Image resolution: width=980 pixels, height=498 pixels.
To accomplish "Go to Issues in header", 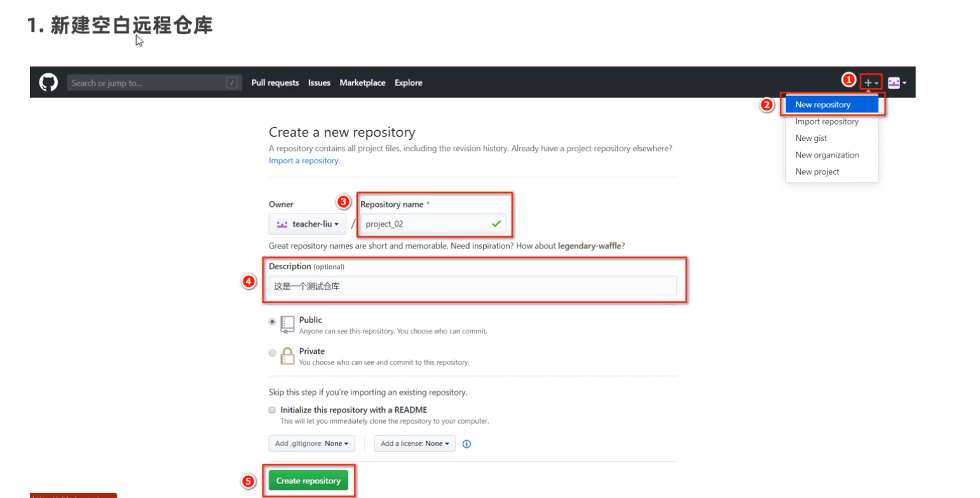I will [x=319, y=83].
